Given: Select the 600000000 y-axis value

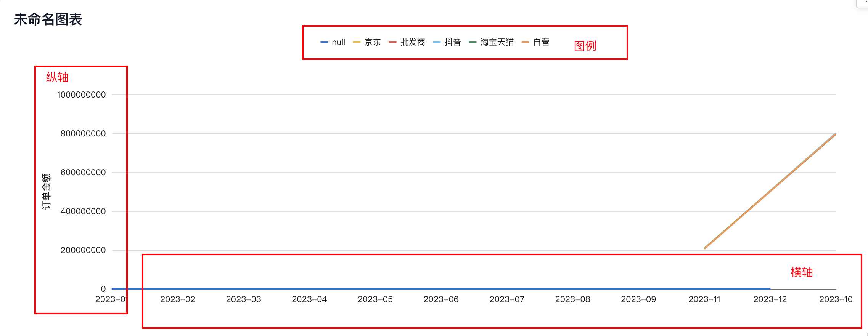Looking at the screenshot, I should pyautogui.click(x=83, y=173).
